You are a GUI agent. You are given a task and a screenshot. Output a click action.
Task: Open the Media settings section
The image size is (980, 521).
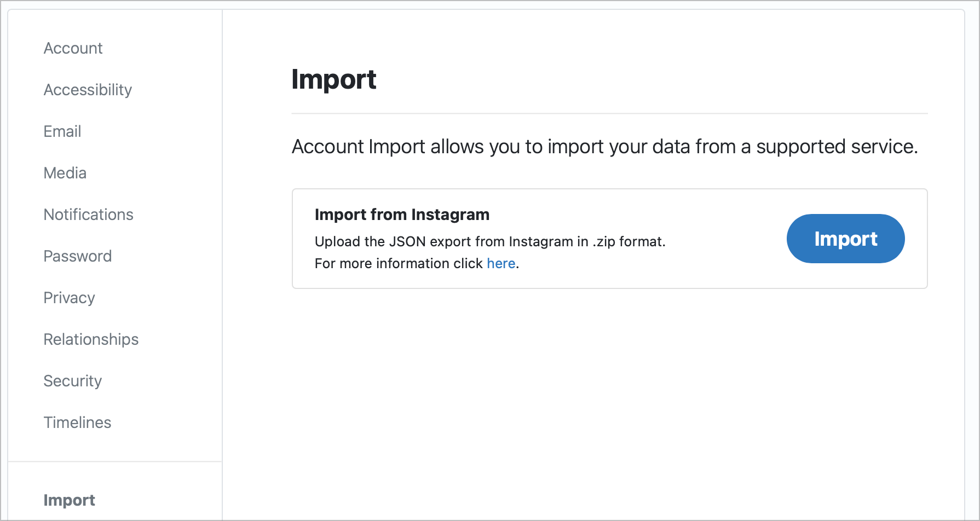pyautogui.click(x=65, y=173)
